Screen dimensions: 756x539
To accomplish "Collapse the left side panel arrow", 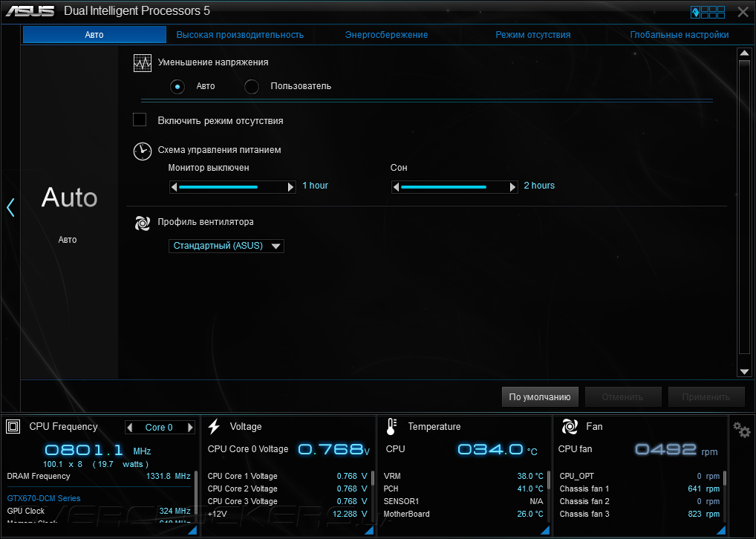I will [x=10, y=207].
